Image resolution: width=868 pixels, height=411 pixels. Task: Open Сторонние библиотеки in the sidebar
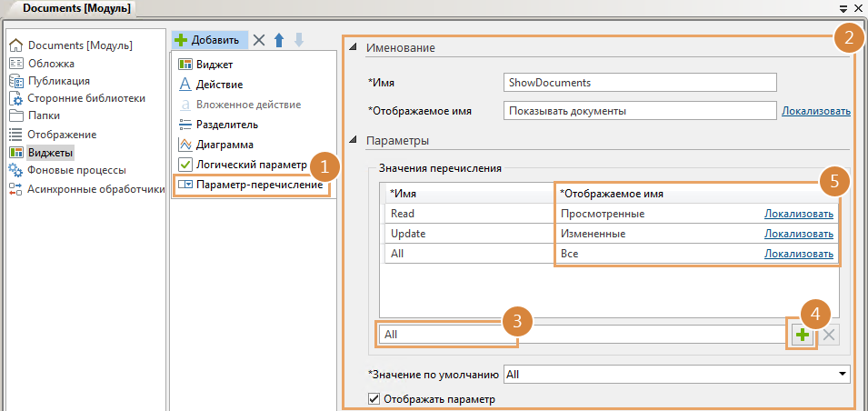pyautogui.click(x=85, y=98)
